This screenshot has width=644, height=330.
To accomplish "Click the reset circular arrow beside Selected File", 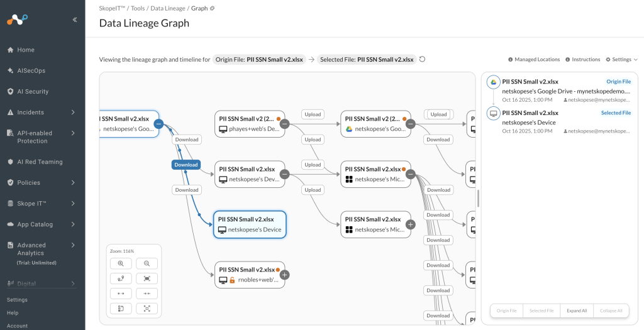I will [x=422, y=59].
